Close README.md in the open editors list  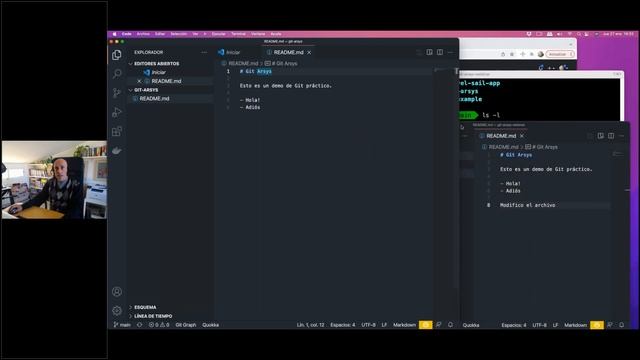(139, 81)
